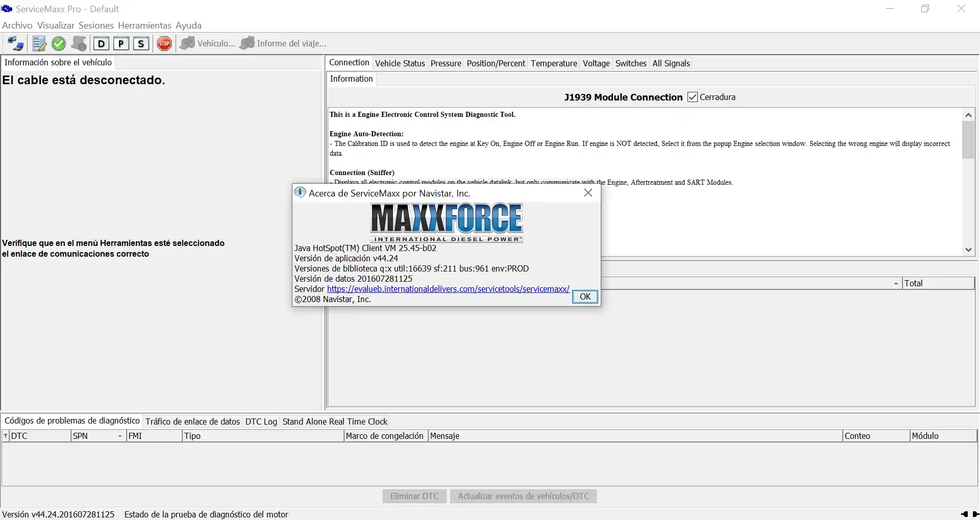Open the Temperature tab
Image resolution: width=980 pixels, height=520 pixels.
(x=554, y=63)
